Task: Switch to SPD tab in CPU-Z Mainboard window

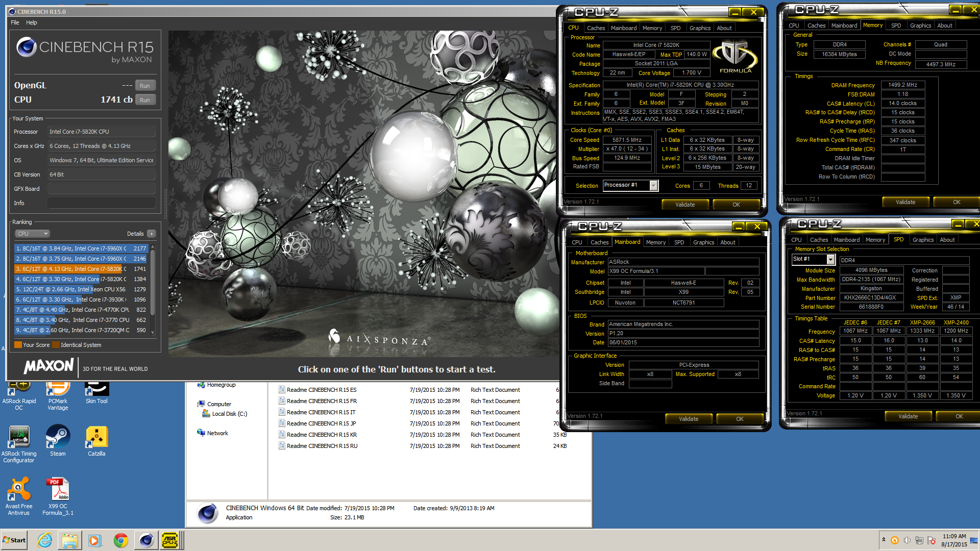Action: click(x=679, y=242)
